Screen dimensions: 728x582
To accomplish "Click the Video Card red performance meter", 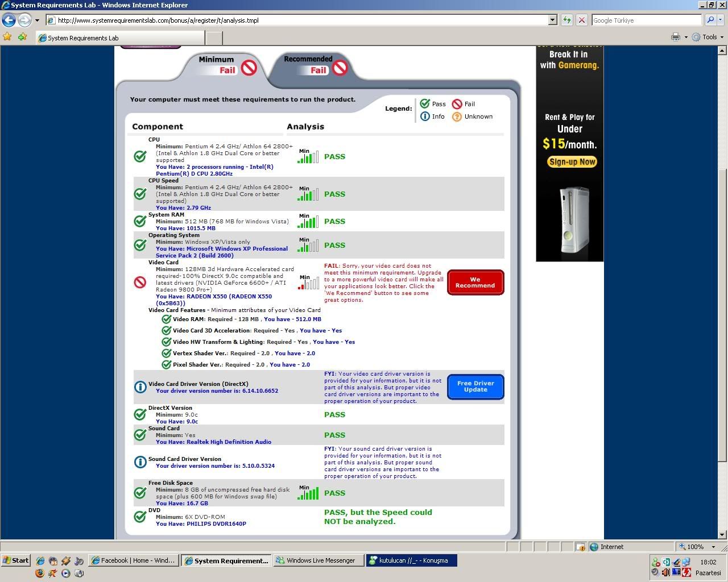I will 308,282.
